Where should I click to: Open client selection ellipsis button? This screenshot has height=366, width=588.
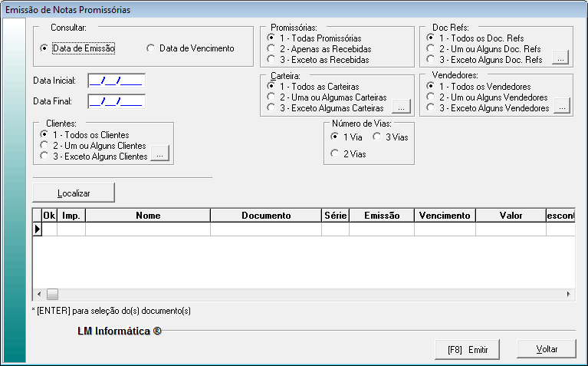click(x=160, y=156)
